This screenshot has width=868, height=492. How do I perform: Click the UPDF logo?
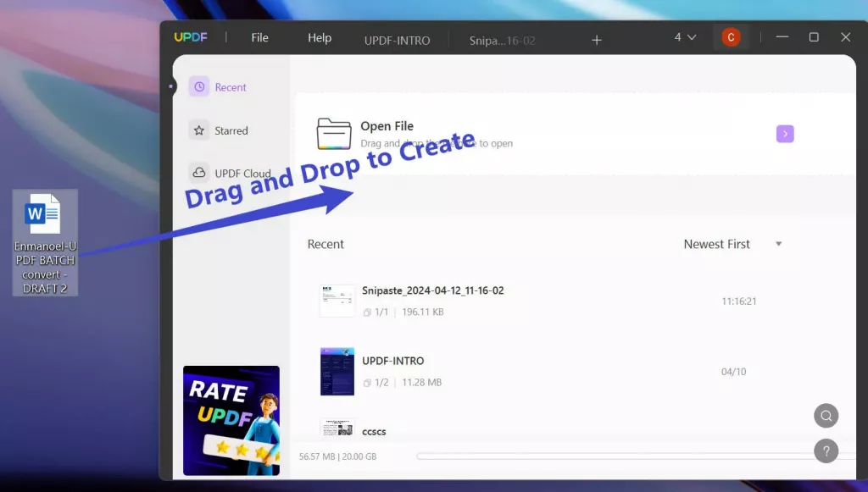(x=191, y=37)
